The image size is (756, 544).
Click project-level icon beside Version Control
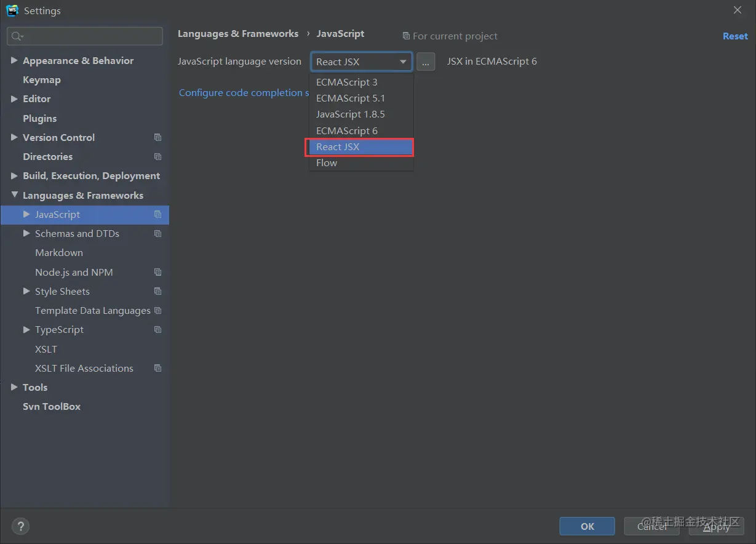(x=158, y=137)
